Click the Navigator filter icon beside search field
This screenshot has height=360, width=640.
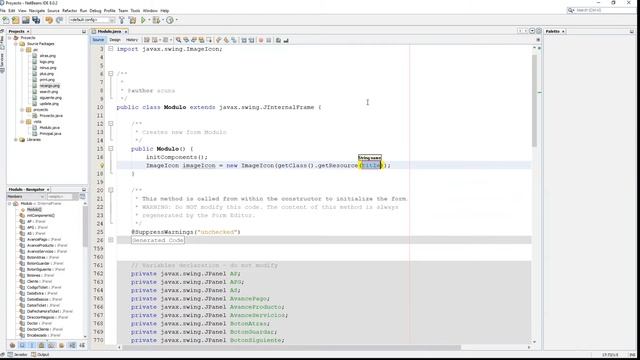click(83, 197)
